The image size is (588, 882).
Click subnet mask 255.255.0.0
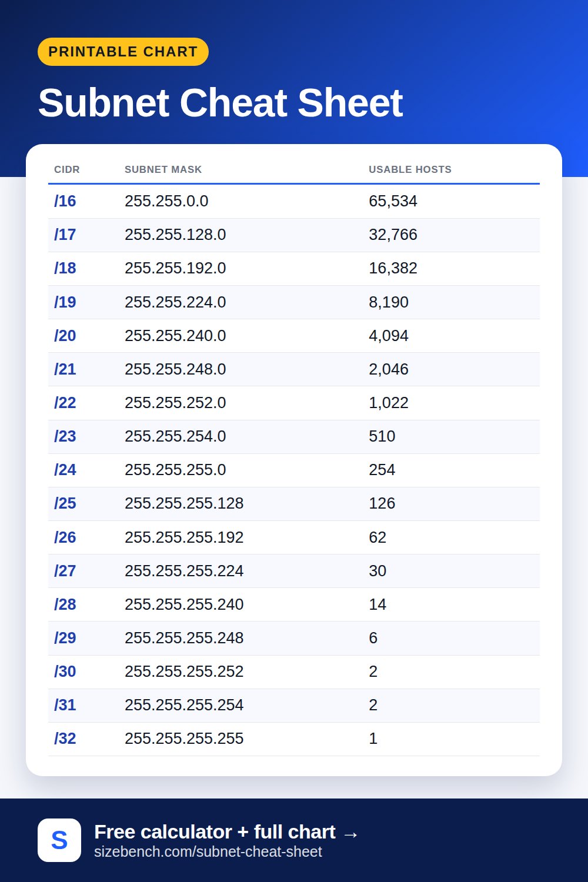tap(166, 201)
